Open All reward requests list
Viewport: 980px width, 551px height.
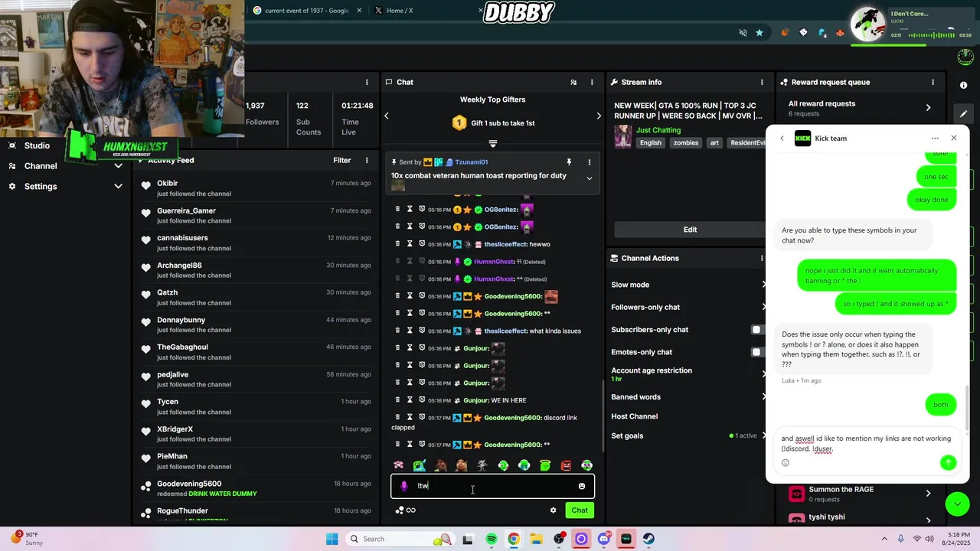(860, 108)
